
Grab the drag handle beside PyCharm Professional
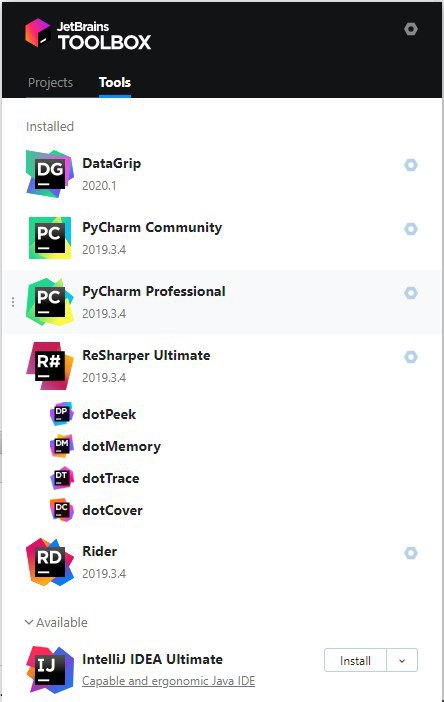(13, 302)
